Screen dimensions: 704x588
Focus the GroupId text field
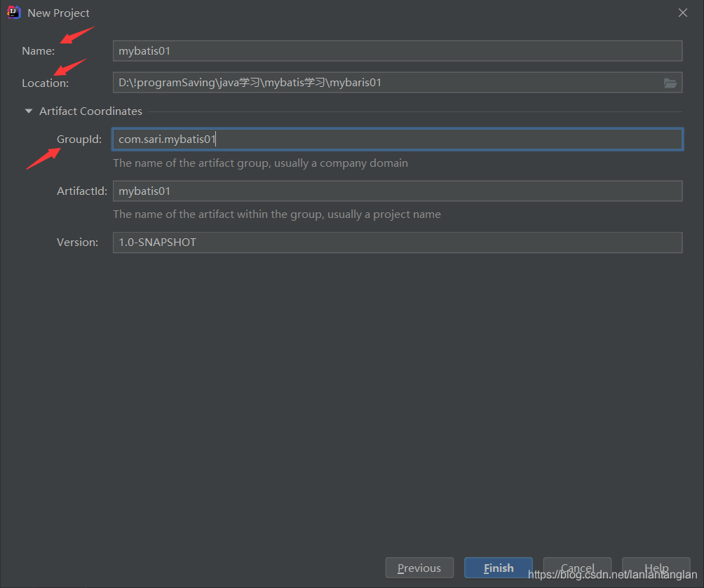[398, 139]
